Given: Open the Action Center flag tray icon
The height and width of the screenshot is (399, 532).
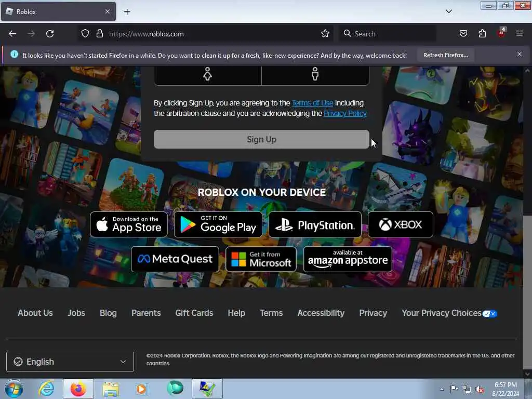Looking at the screenshot, I should (x=454, y=389).
